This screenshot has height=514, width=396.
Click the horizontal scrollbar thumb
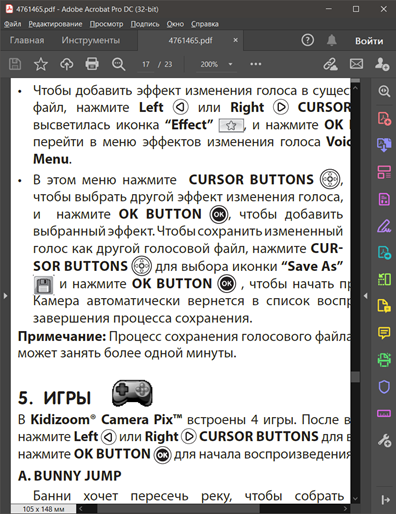tap(179, 509)
